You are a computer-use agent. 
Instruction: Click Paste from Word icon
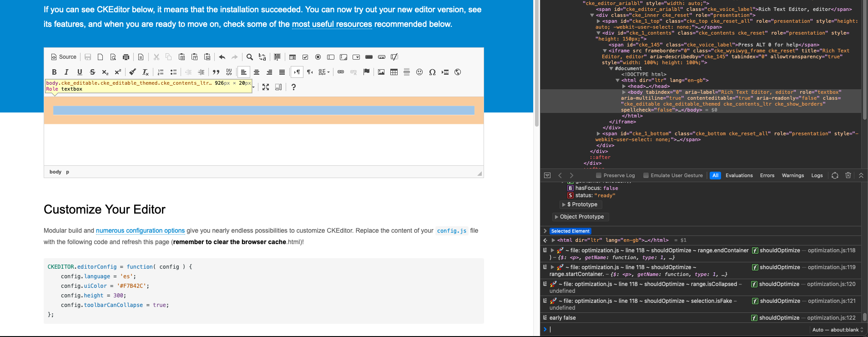tap(207, 57)
